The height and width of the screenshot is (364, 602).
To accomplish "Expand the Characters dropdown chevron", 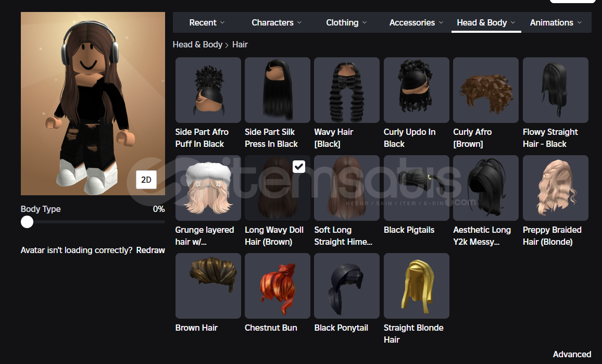I will tap(299, 23).
